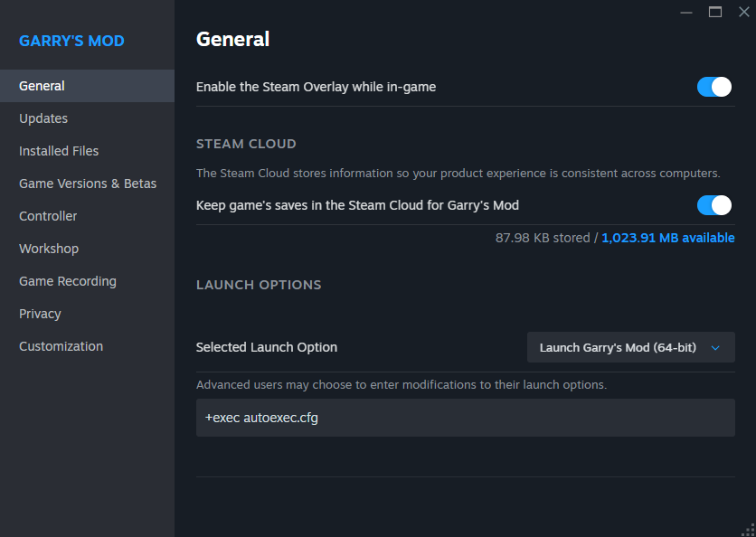This screenshot has height=537, width=756.
Task: Go to Installed Files settings
Action: coord(59,151)
